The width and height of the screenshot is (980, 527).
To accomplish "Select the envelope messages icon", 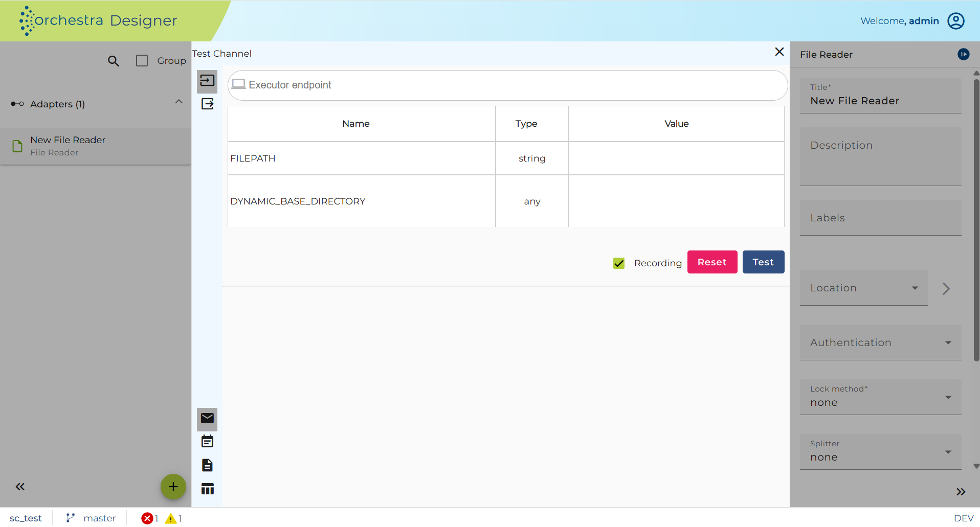I will 207,419.
